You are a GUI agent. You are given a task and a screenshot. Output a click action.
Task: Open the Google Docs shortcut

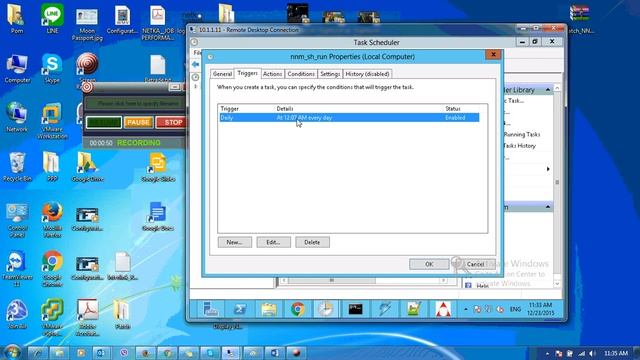point(158,216)
